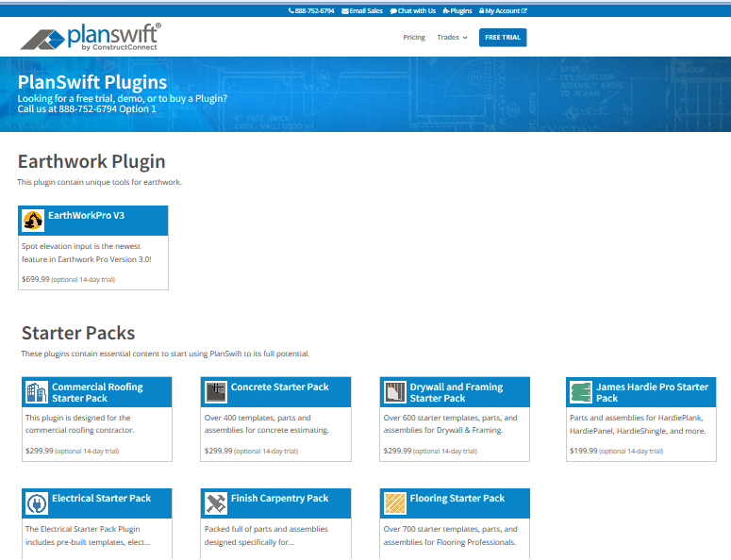Viewport: 731px width, 560px height.
Task: Open Flooring Starter Pack title
Action: (x=457, y=498)
